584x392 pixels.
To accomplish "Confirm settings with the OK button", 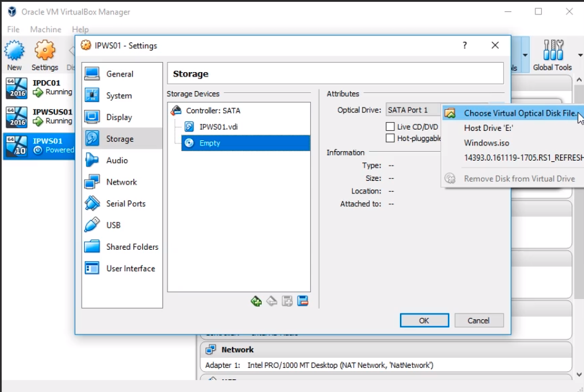I will pos(423,321).
